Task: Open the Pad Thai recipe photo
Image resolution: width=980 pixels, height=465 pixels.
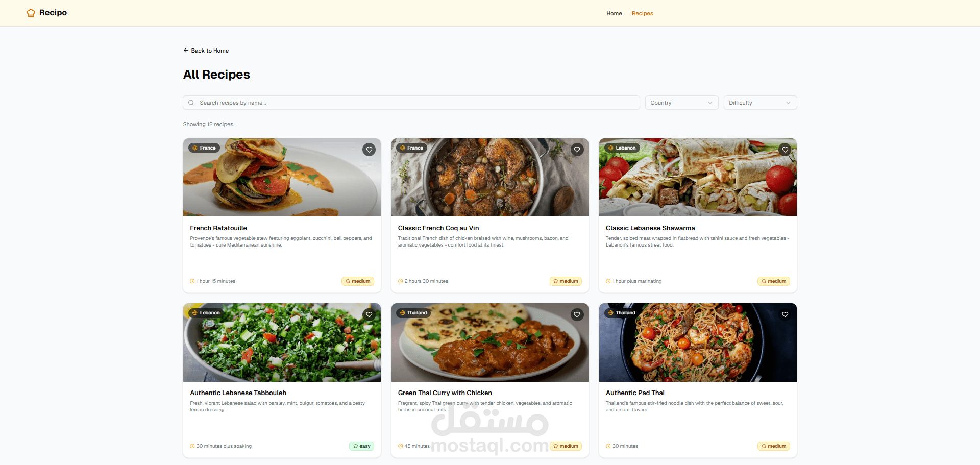Action: tap(698, 342)
